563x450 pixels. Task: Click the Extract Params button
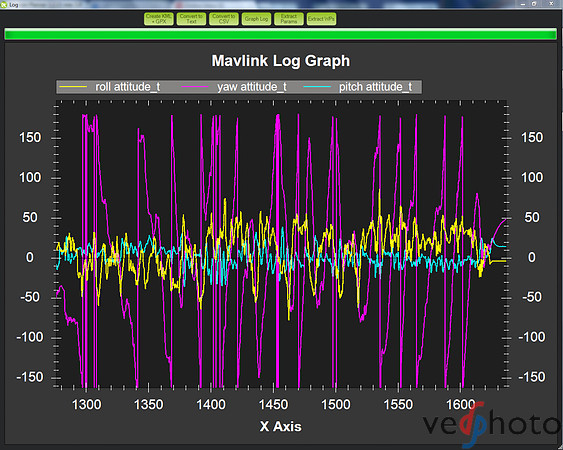coord(289,19)
